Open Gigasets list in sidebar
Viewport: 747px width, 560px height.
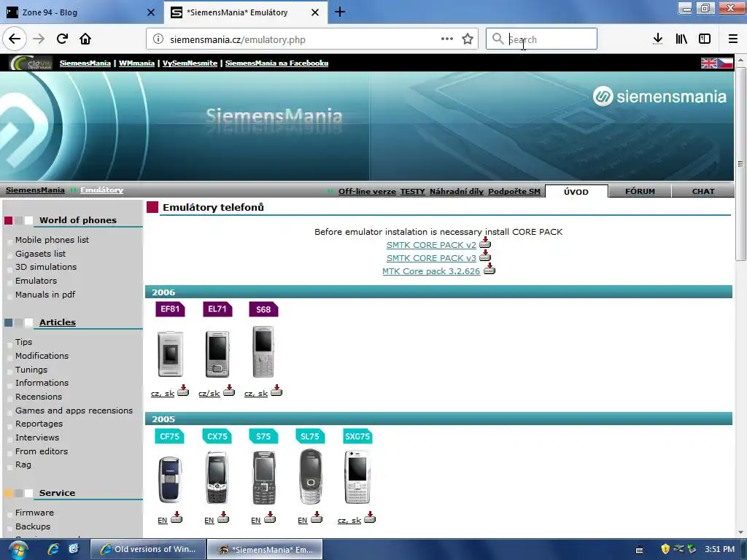click(41, 254)
